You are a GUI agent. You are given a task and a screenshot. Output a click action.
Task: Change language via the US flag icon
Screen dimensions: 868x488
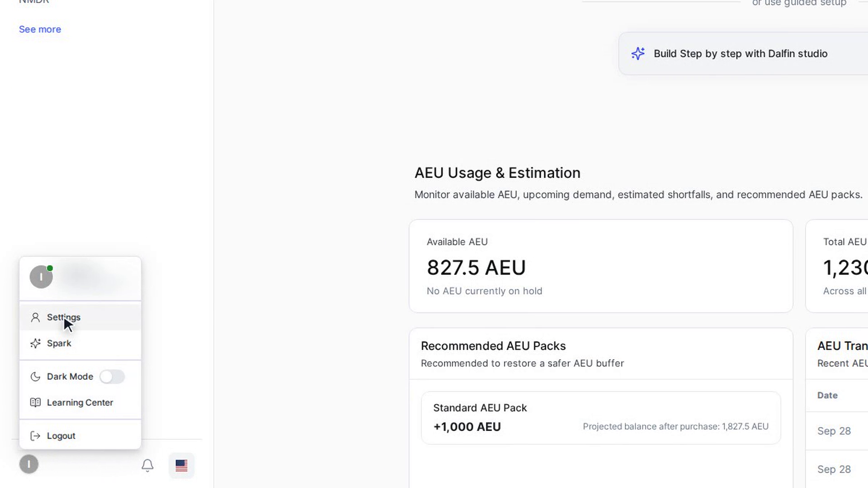click(x=181, y=465)
